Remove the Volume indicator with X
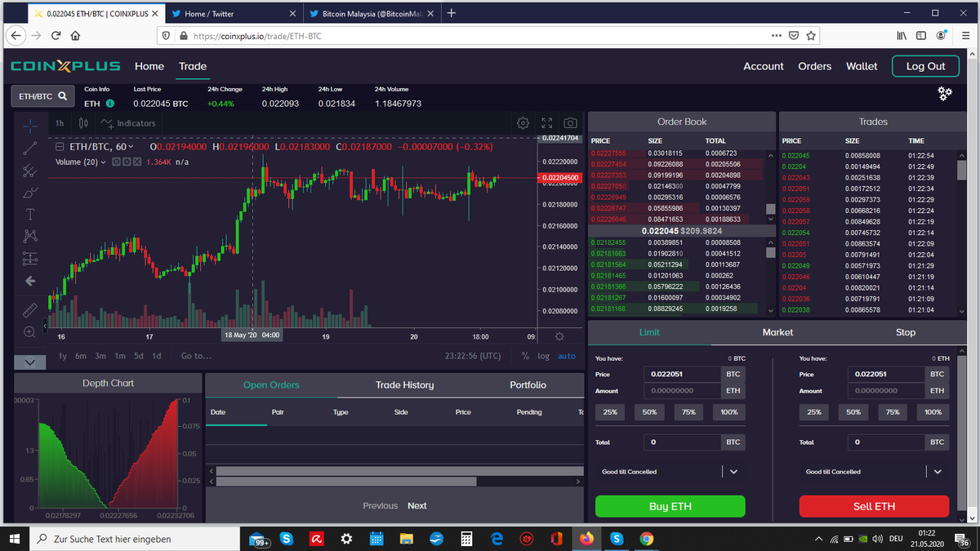 tap(137, 162)
